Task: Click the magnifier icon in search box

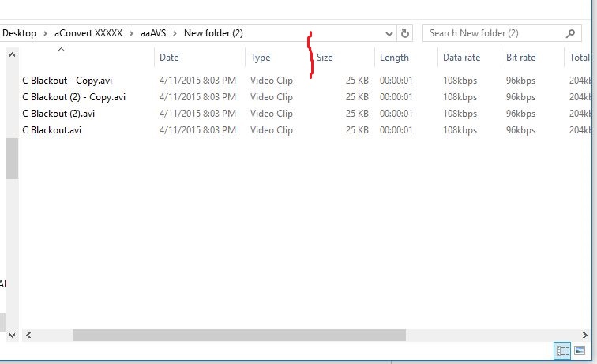Action: coord(571,33)
